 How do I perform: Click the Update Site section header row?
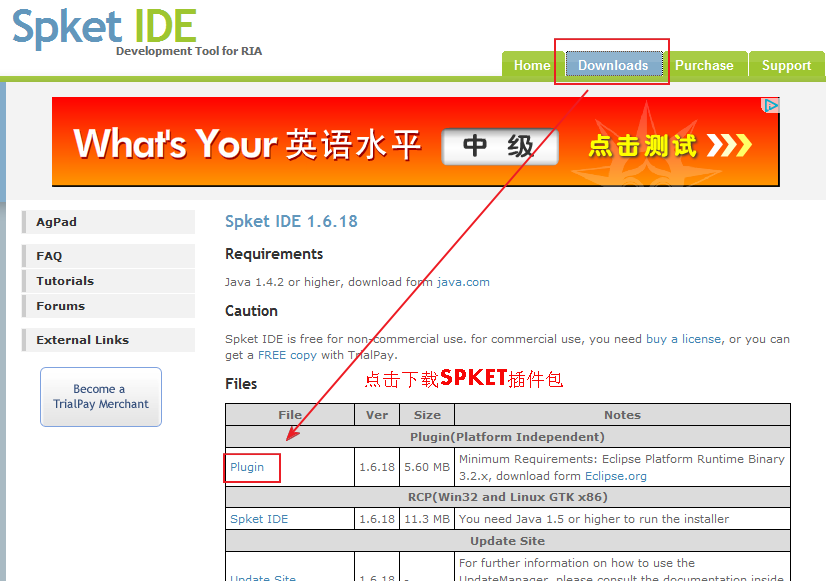(x=508, y=541)
